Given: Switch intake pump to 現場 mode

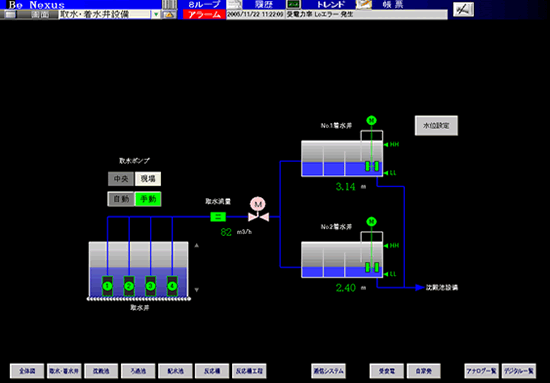Looking at the screenshot, I should tap(148, 179).
